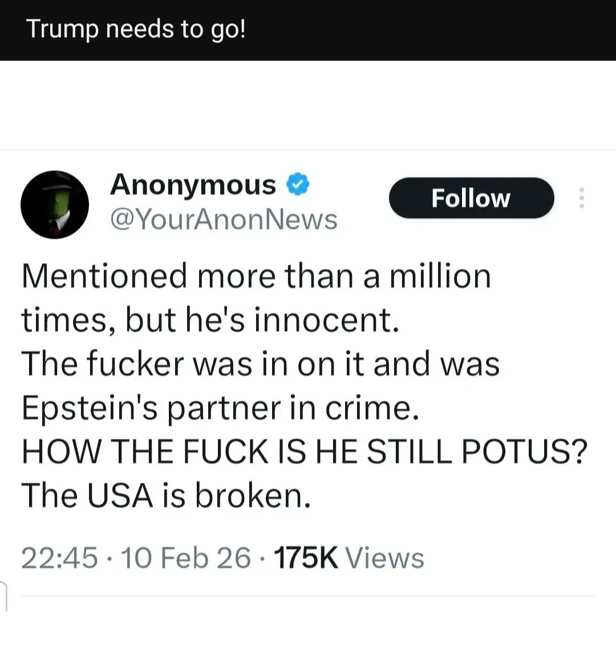Screen dimensions: 616x672
Task: Click the divider line below the timestamp
Action: click(x=308, y=597)
